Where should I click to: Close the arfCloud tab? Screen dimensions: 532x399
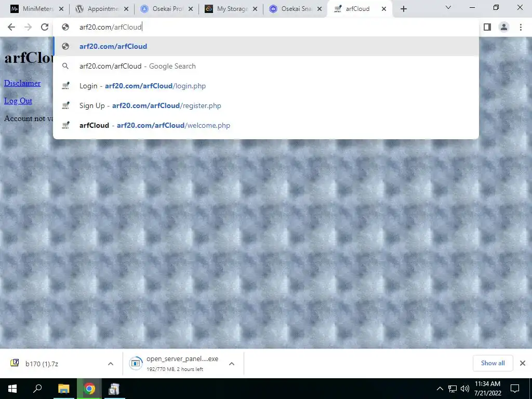pos(384,9)
